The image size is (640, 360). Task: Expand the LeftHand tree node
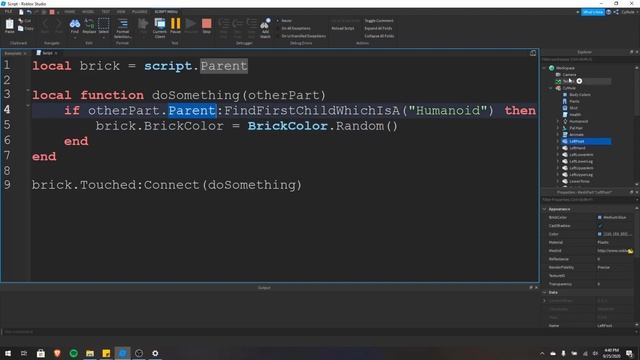pyautogui.click(x=558, y=148)
